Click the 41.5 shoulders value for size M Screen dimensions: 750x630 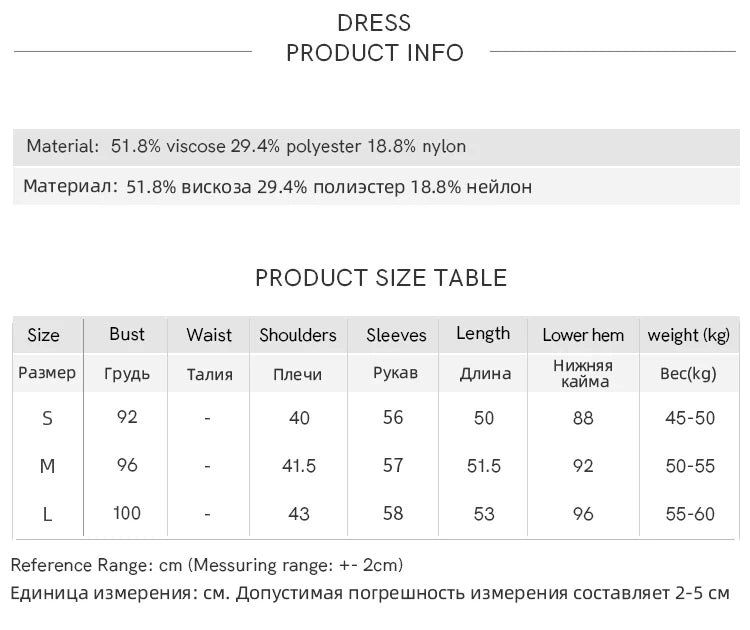tap(299, 466)
